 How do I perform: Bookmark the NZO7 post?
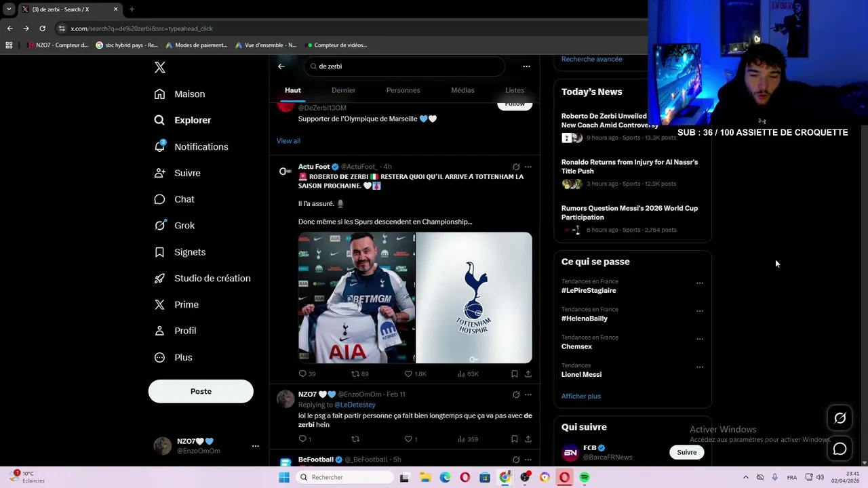(515, 439)
